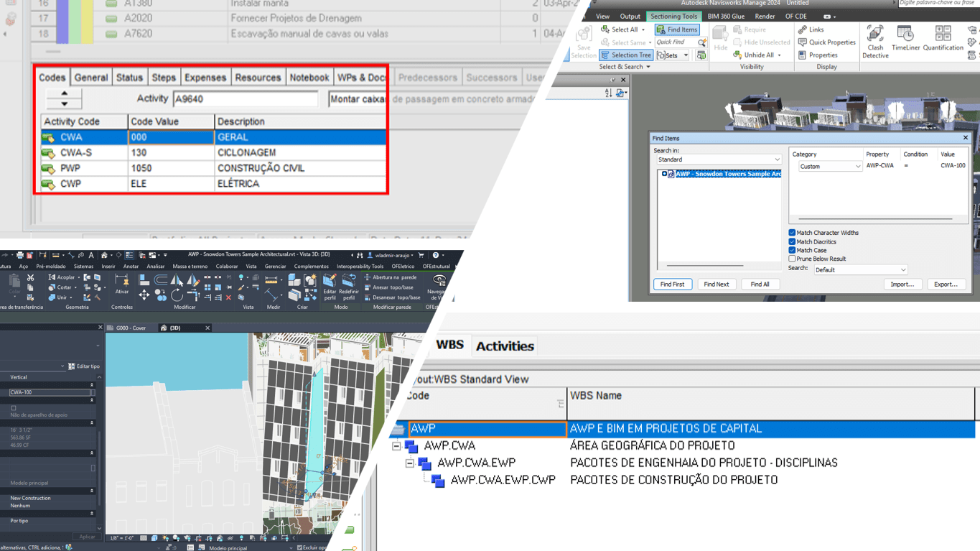The height and width of the screenshot is (551, 980).
Task: Uncheck the Match Case checkbox
Action: (x=792, y=250)
